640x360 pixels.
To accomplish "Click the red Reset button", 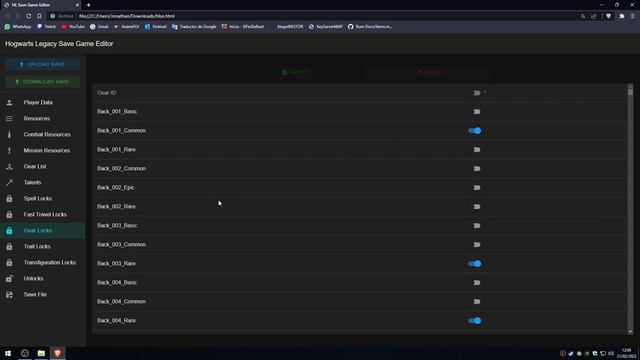I will click(430, 72).
